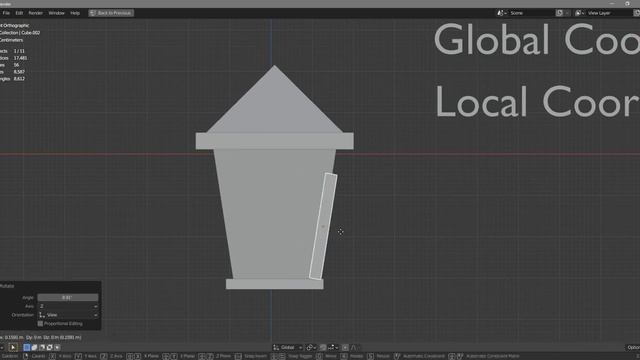Open the Help menu

click(75, 13)
